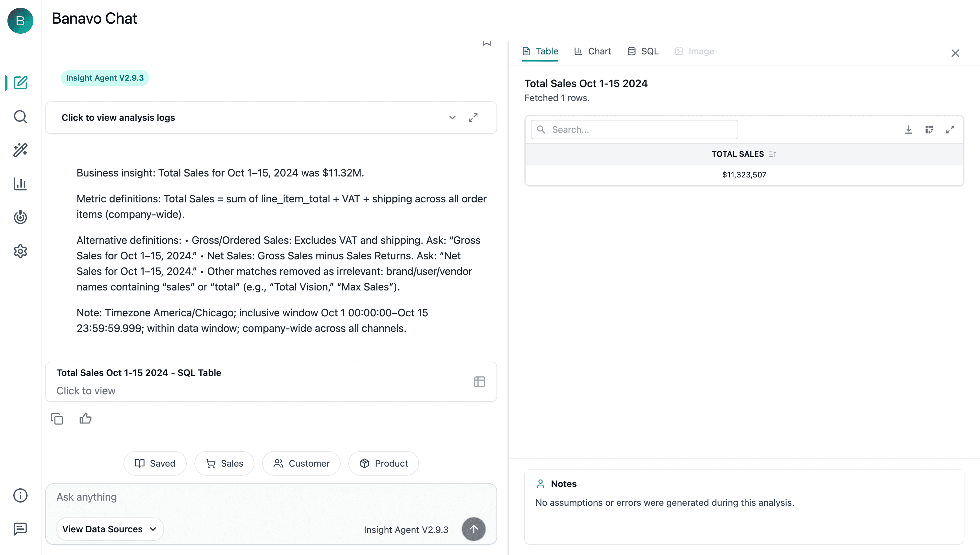Click the Sales suggestion button

click(224, 463)
